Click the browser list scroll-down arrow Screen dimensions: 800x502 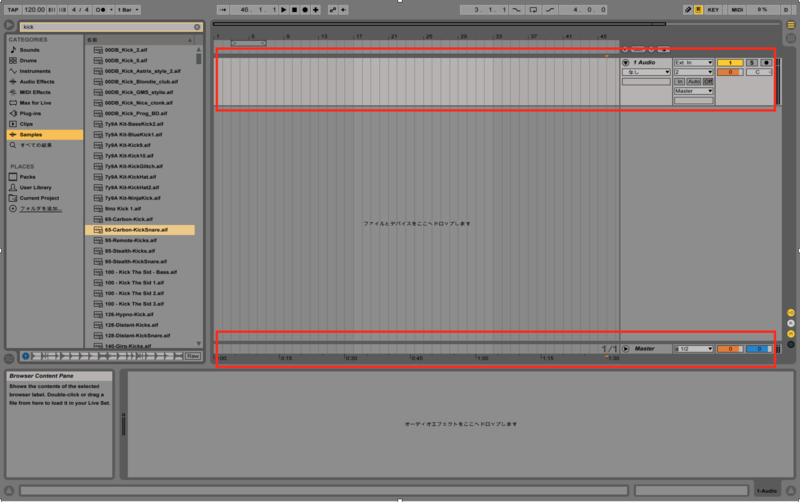click(x=198, y=344)
